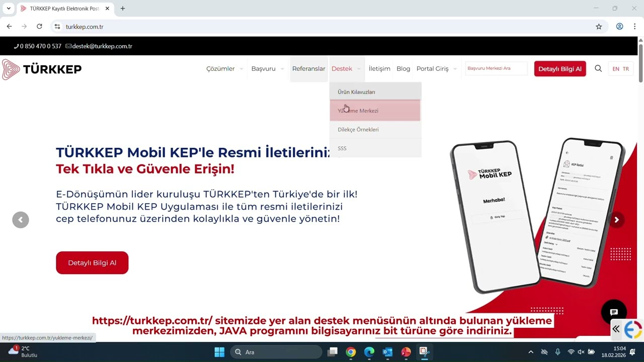Open the Chrome three-dot menu
644x362 pixels.
[x=635, y=27]
